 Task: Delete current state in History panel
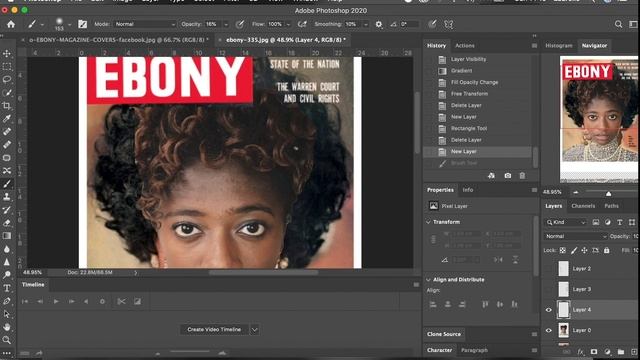[x=522, y=176]
